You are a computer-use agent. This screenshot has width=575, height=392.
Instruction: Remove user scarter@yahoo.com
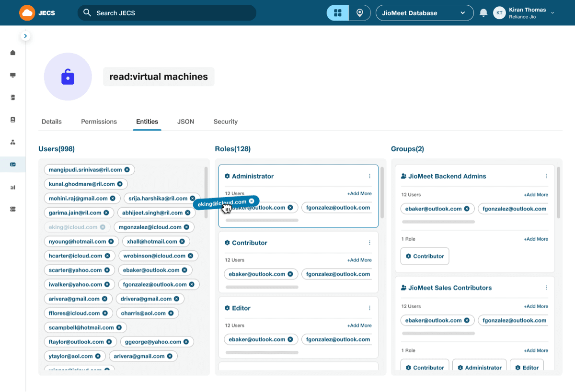point(107,270)
